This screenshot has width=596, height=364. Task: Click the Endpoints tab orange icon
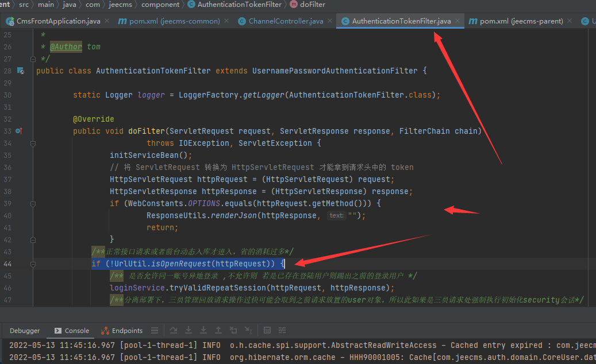[105, 331]
